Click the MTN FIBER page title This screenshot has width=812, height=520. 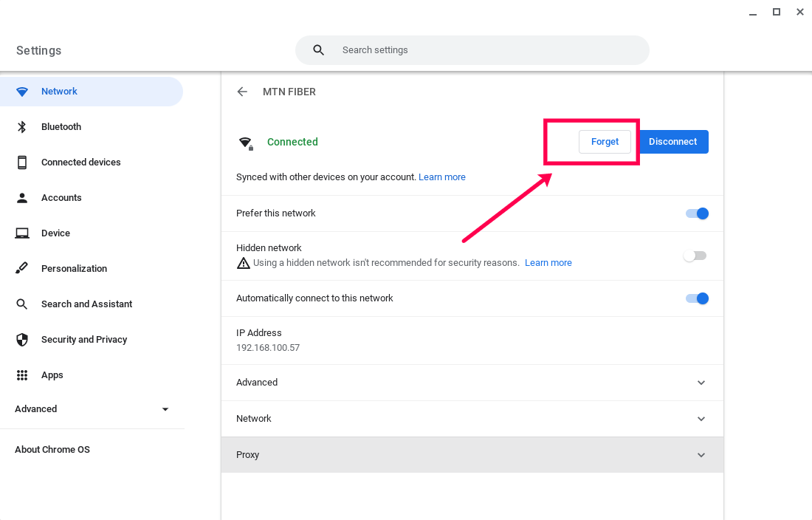(289, 92)
